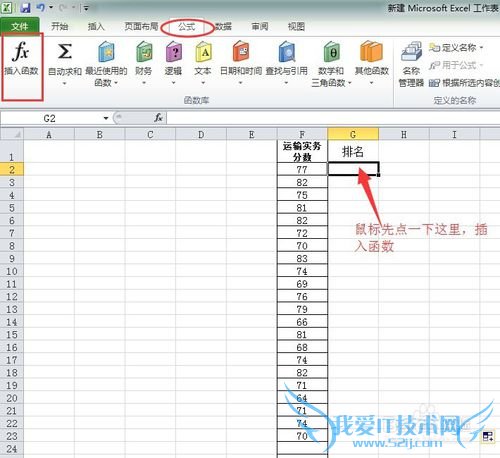Click the select-all corner of the grid
The width and height of the screenshot is (500, 458).
coord(12,135)
